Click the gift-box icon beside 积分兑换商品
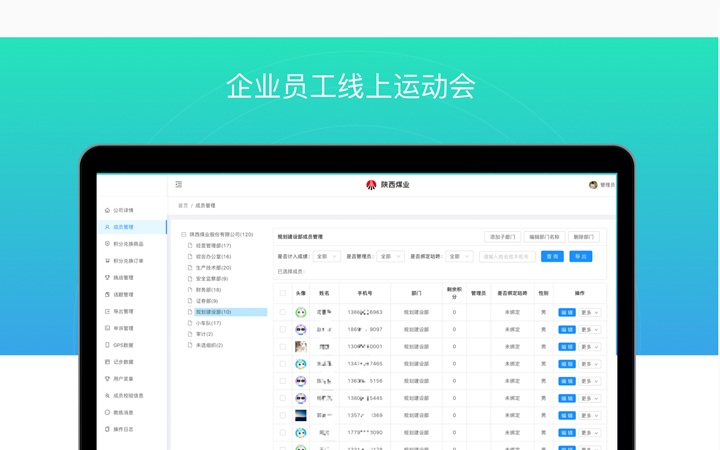 (x=107, y=244)
